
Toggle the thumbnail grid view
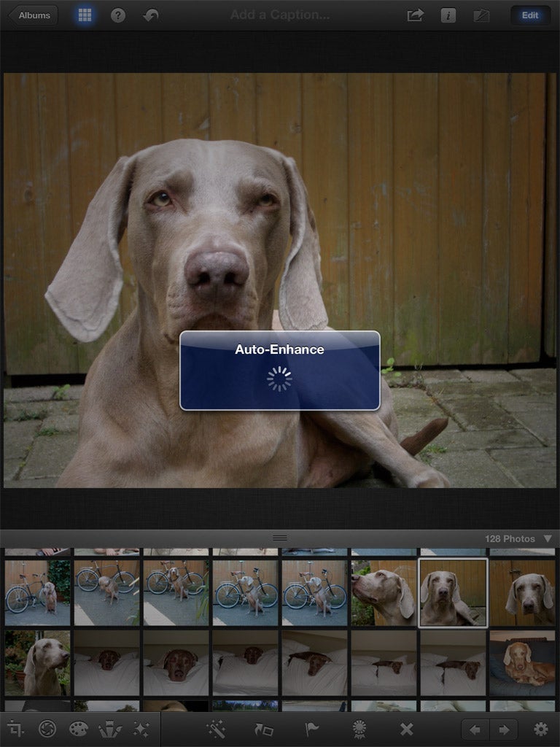85,15
